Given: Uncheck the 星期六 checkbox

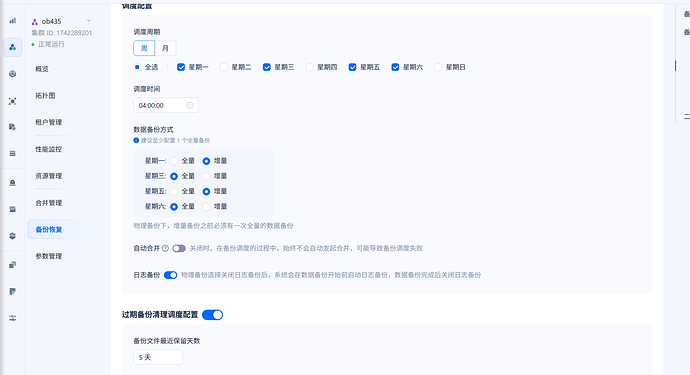Looking at the screenshot, I should pyautogui.click(x=395, y=67).
